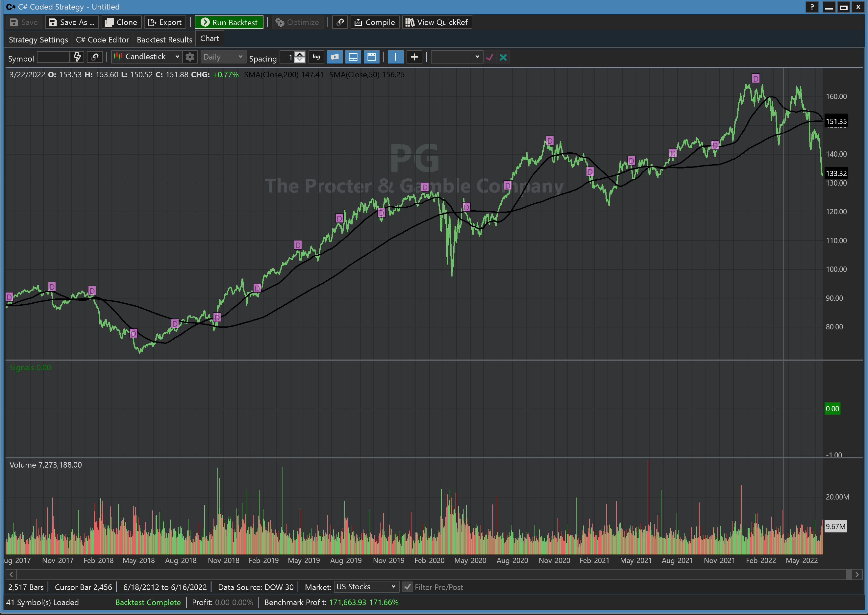This screenshot has width=868, height=615.
Task: Click the Signals 0.00 pane label
Action: pyautogui.click(x=30, y=367)
